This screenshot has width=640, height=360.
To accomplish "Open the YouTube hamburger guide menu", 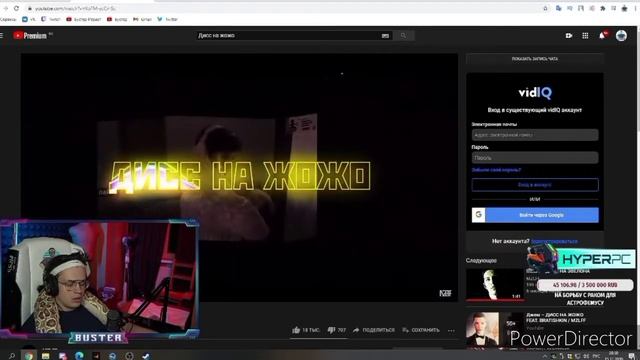I will 2,36.
